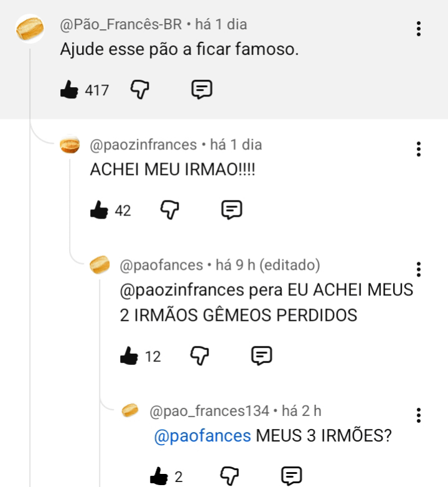Open options menu for @Pão_Francês-BR comment

(419, 29)
